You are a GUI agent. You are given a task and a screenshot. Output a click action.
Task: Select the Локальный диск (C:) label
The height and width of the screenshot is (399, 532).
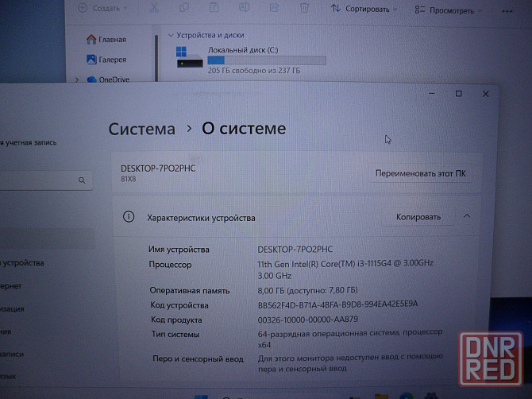pos(243,50)
